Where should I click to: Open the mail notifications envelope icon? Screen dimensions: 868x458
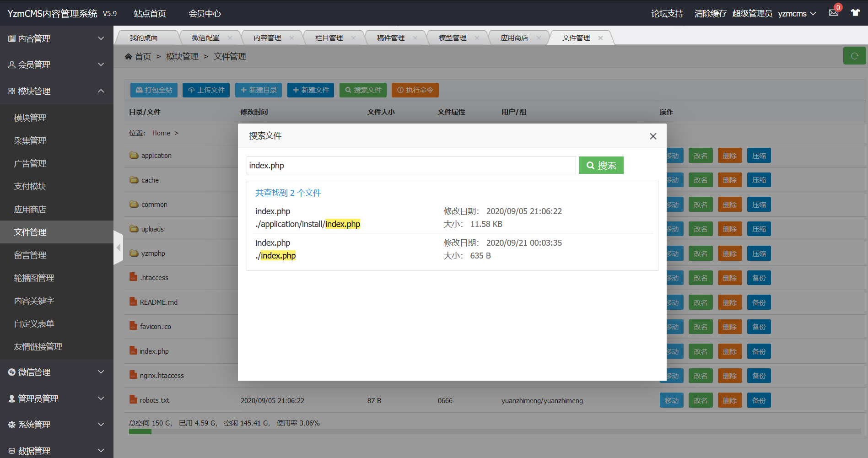tap(833, 13)
